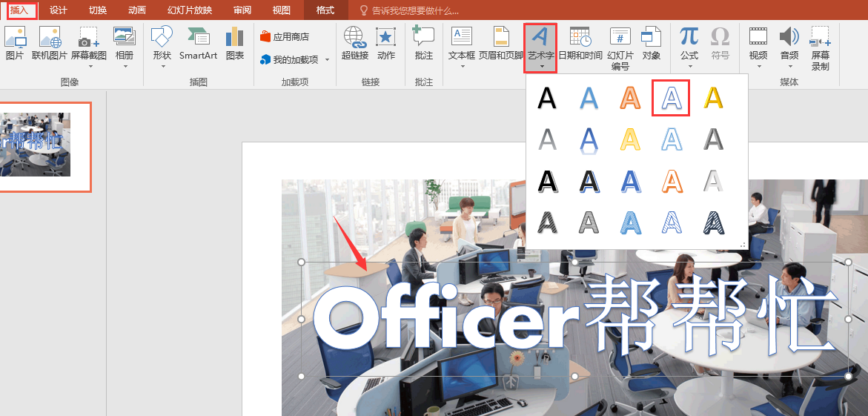Pick the dark striped WordArt style in last row

[x=713, y=222]
